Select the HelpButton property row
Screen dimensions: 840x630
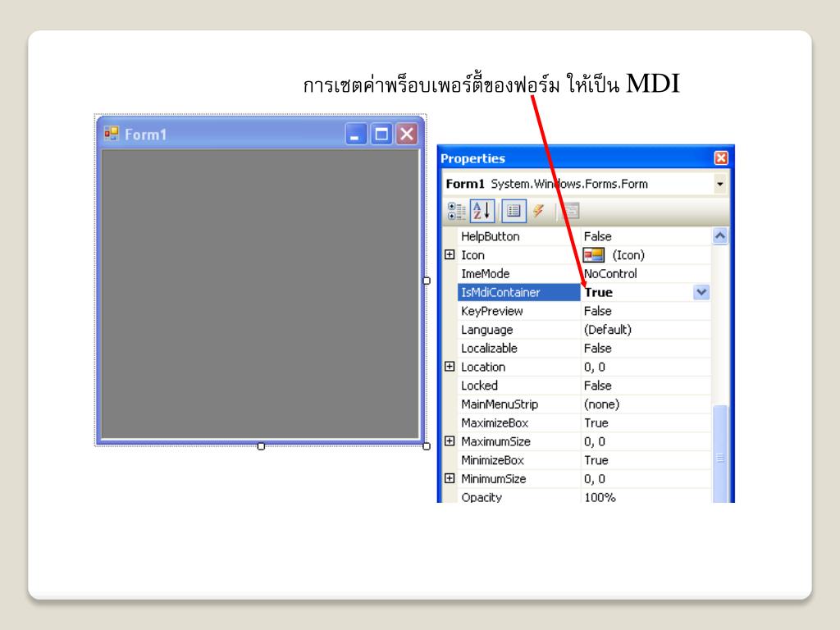click(584, 236)
